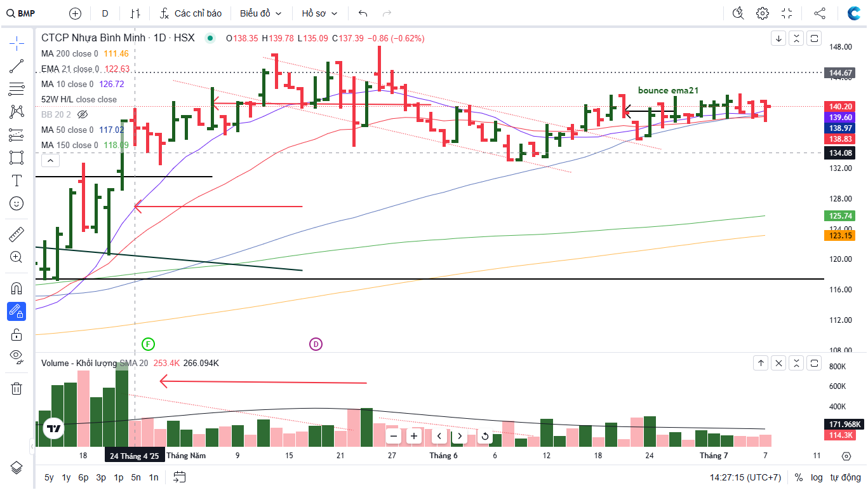The width and height of the screenshot is (868, 490).
Task: Select the crosshair cursor tool
Action: [17, 43]
